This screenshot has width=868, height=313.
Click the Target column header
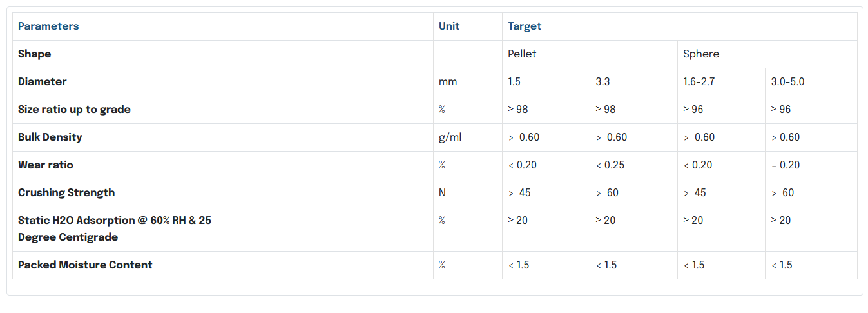click(525, 26)
